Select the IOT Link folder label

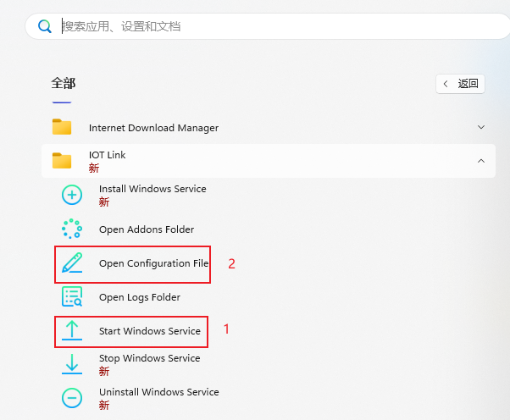click(x=108, y=156)
